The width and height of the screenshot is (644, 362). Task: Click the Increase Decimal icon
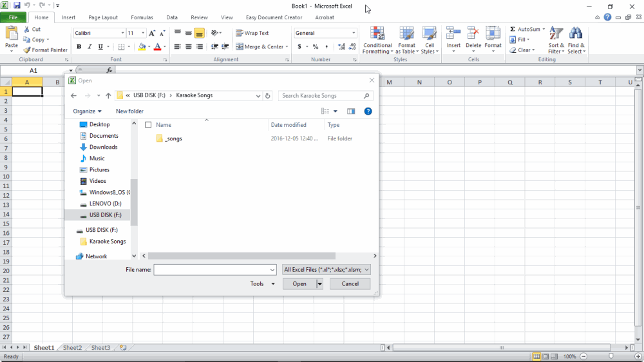tap(342, 46)
